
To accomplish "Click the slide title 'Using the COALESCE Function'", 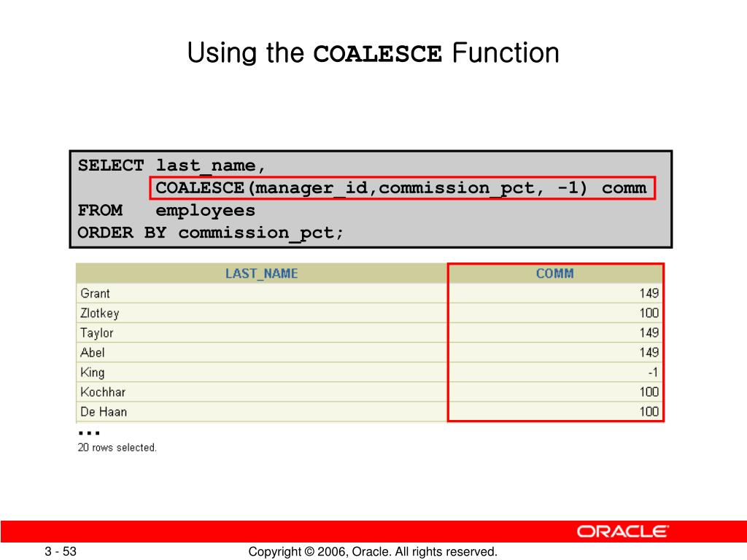I will click(373, 52).
